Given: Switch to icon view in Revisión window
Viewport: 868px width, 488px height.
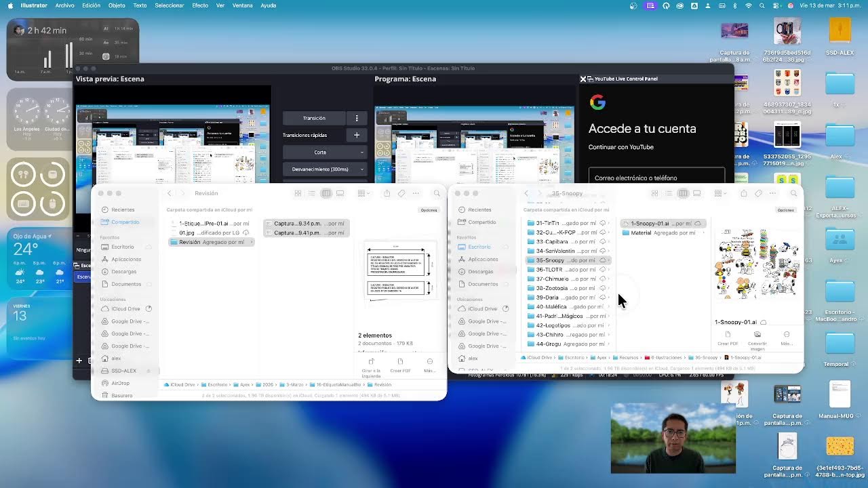Looking at the screenshot, I should [298, 193].
